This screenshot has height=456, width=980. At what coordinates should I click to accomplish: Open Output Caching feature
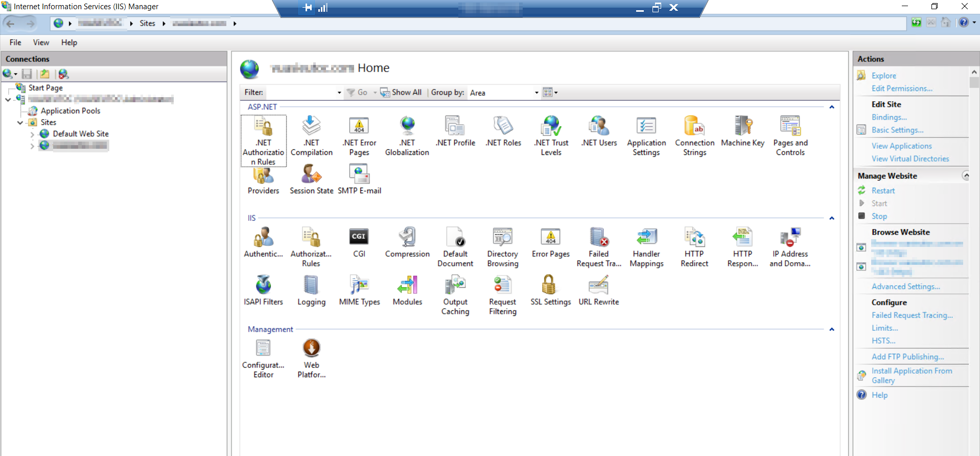click(x=455, y=295)
